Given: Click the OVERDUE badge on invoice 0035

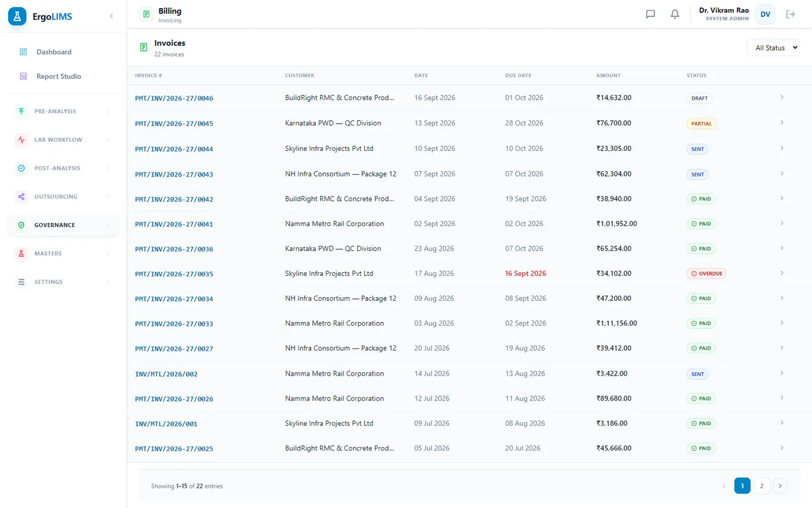Looking at the screenshot, I should point(706,273).
